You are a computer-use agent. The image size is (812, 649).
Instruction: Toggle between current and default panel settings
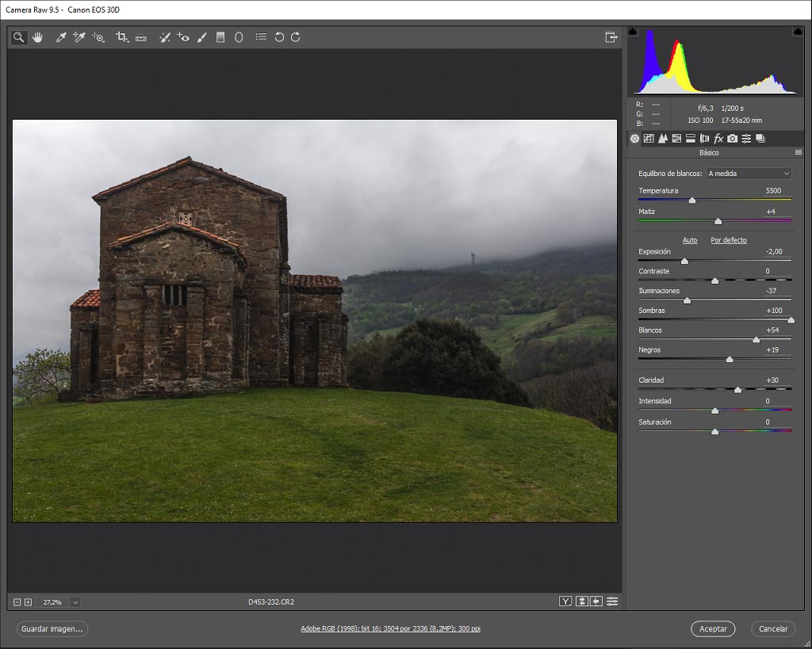pos(612,601)
